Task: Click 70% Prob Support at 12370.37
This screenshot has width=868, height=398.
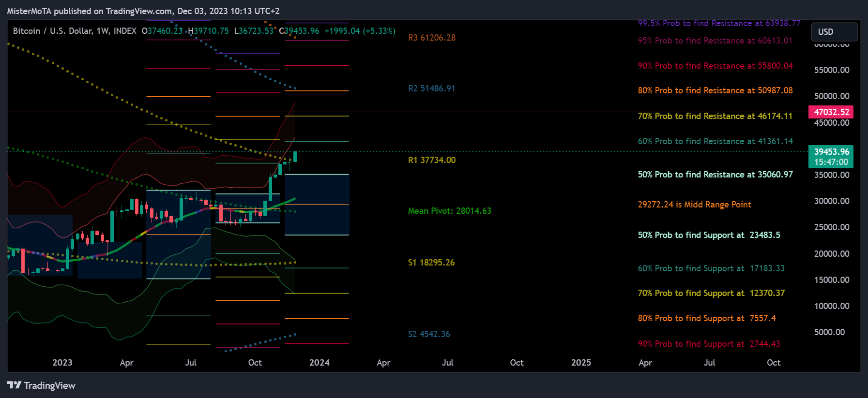Action: click(x=711, y=293)
